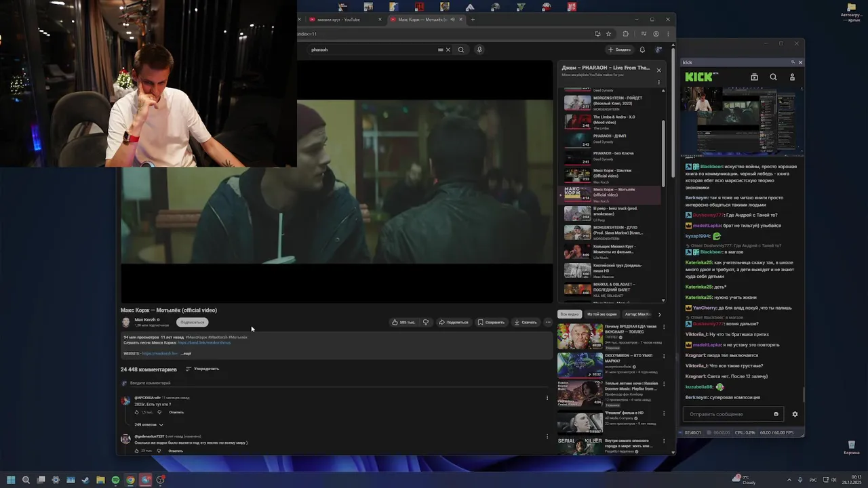Viewport: 868px width, 488px height.
Task: Open recommended video OXXXYMIRON — КТО УБИЛ МАРКА?
Action: click(608, 365)
